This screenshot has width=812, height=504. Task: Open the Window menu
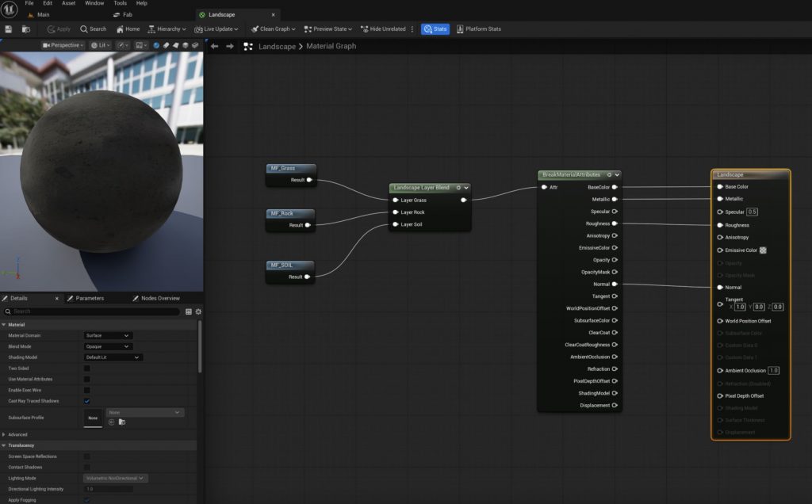94,3
